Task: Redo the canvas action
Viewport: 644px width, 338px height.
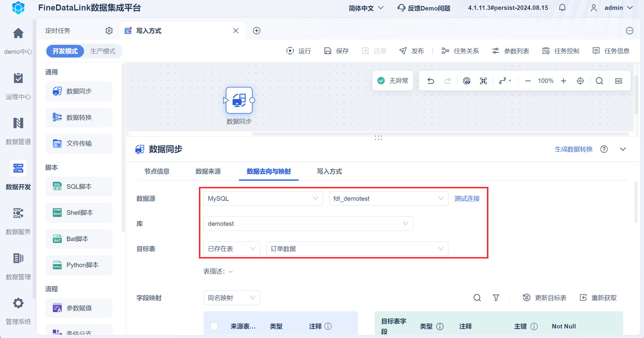Action: coord(448,81)
